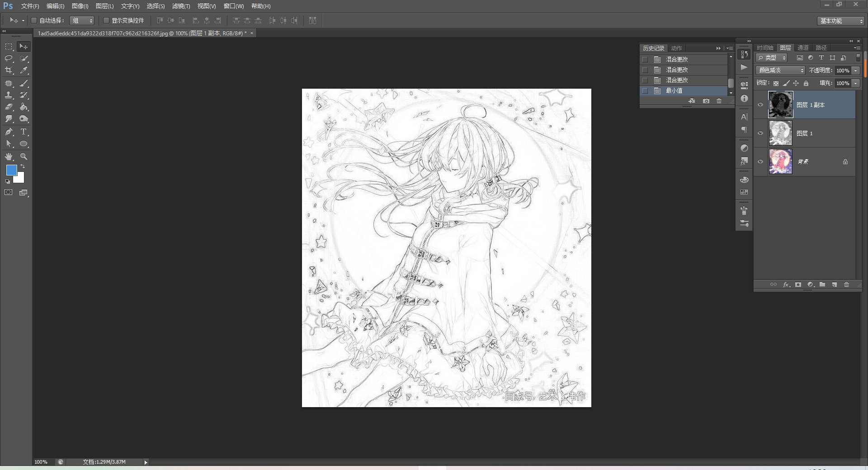868x470 pixels.
Task: Delete selected layer with trash icon
Action: coord(847,285)
